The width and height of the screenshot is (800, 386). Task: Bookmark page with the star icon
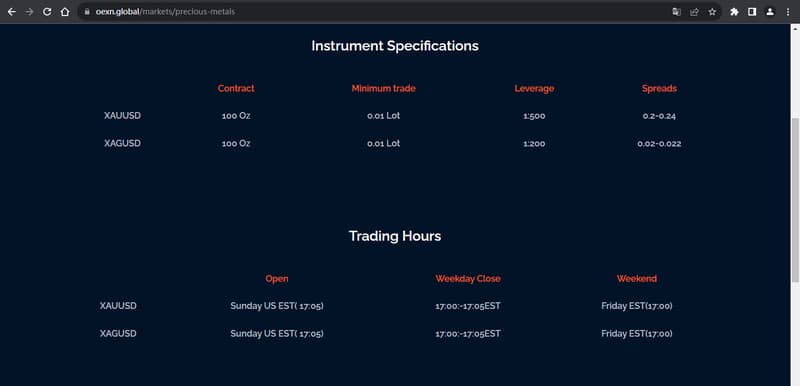712,12
